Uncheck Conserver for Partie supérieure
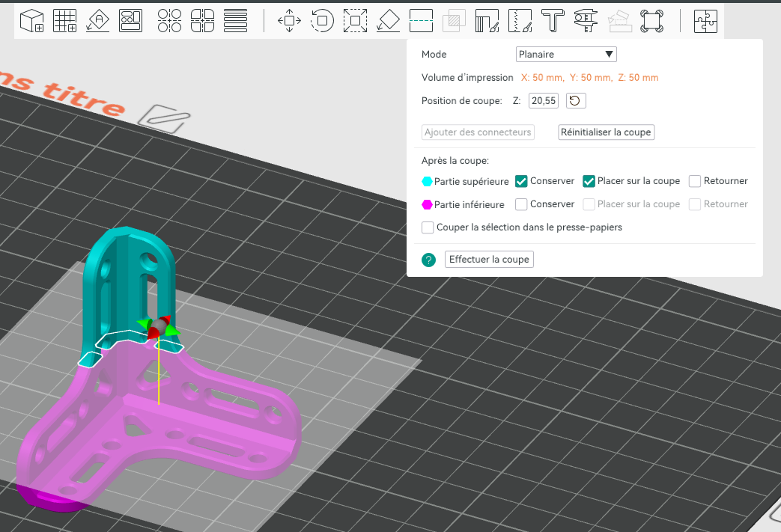The image size is (781, 532). [521, 181]
